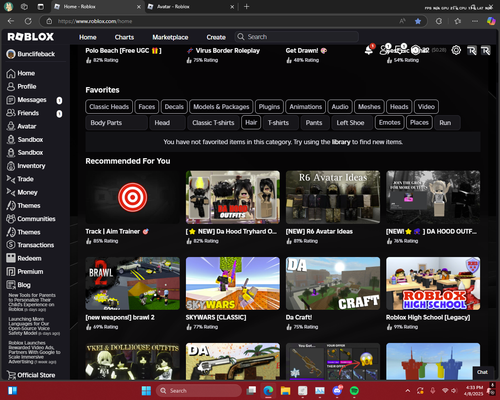Open the Official Store cart icon
This screenshot has height=400, width=500.
(x=11, y=375)
